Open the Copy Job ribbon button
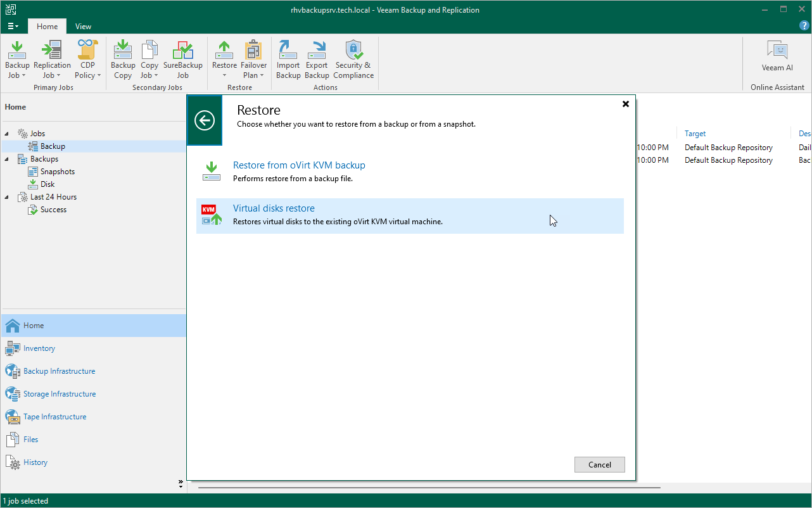This screenshot has height=508, width=812. tap(149, 60)
